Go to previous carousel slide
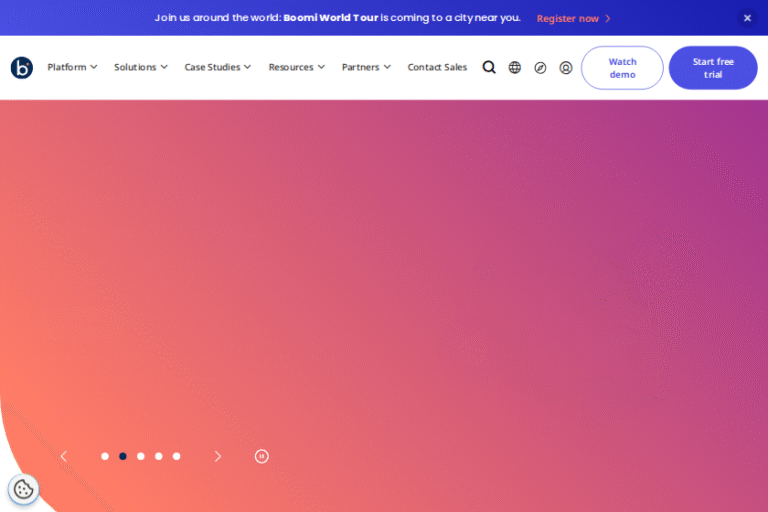Screen dimensions: 768x512 pyautogui.click(x=64, y=456)
